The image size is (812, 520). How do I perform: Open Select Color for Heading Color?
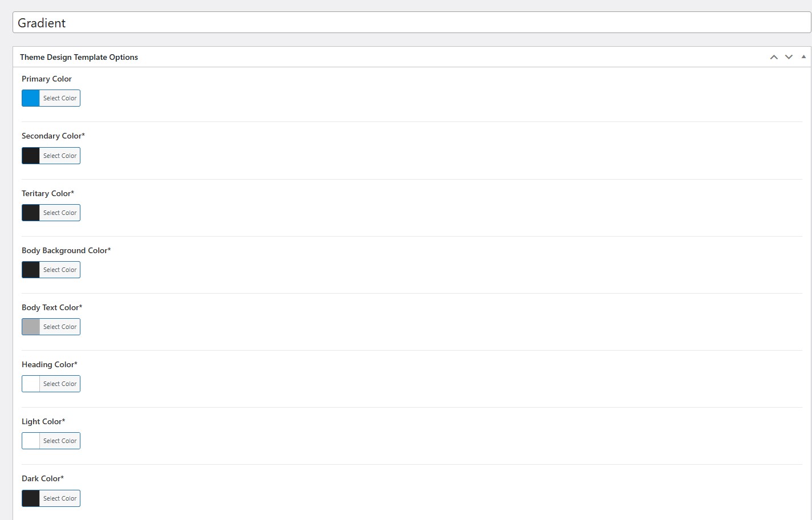pos(60,384)
